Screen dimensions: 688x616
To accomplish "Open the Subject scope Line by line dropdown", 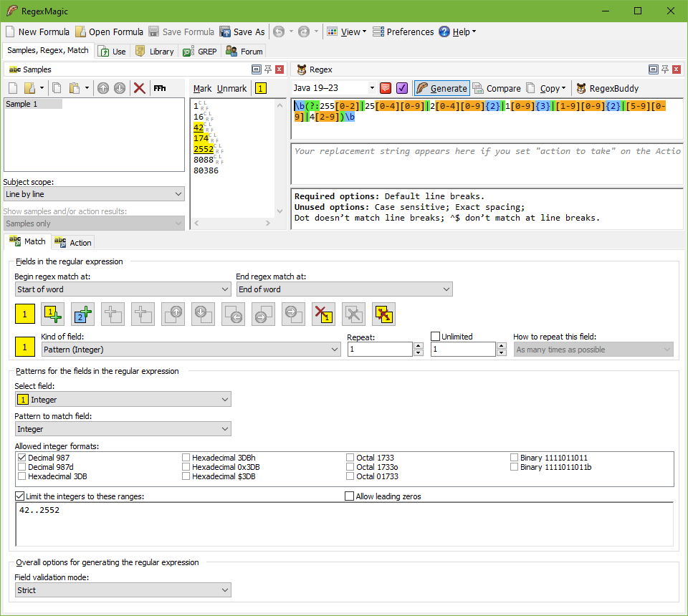I will (x=93, y=194).
